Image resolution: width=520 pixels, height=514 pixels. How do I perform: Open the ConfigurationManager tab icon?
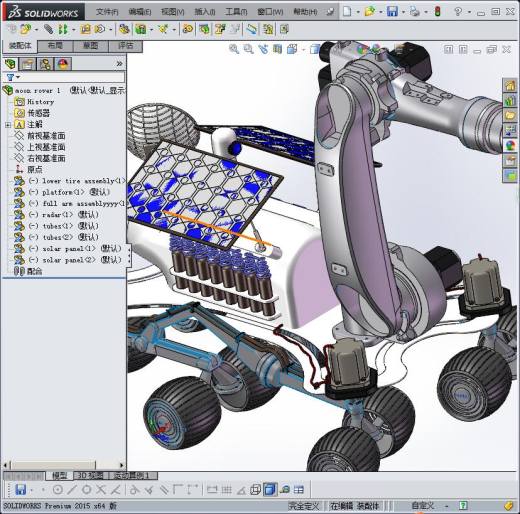tap(45, 64)
